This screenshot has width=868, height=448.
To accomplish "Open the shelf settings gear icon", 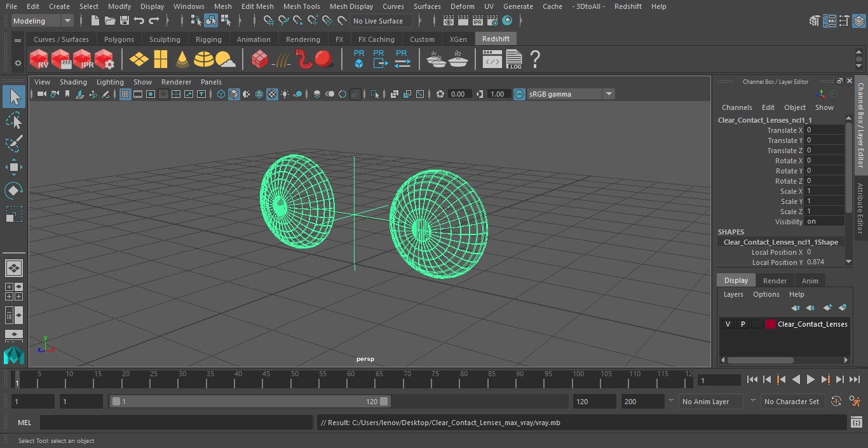I will point(18,62).
